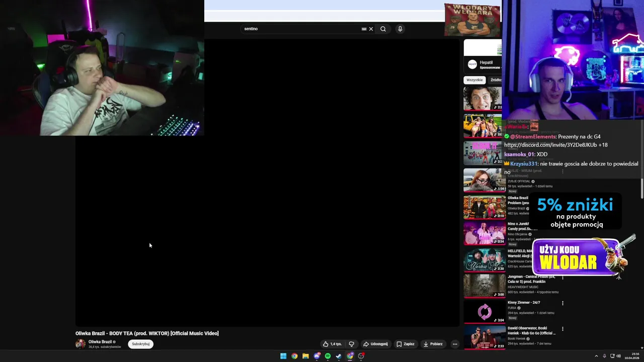Open the ZUSJE WRUM video thumbnail
This screenshot has height=362, width=644.
point(485,180)
